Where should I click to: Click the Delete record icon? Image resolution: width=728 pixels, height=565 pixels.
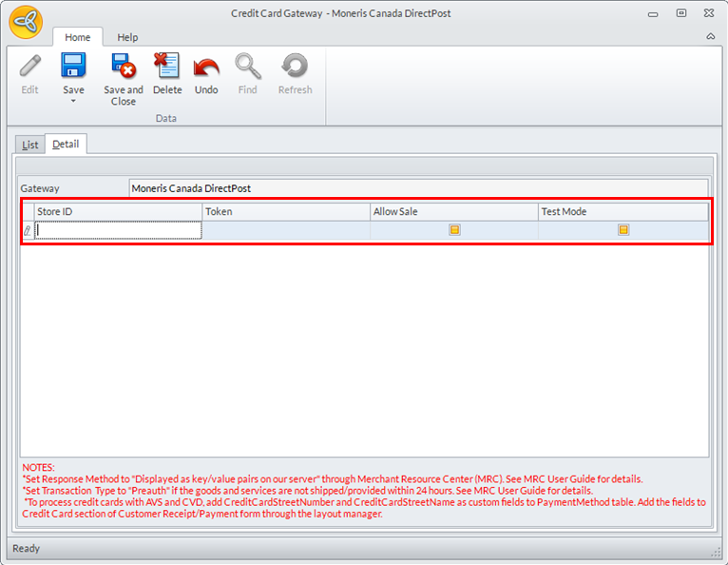click(167, 65)
